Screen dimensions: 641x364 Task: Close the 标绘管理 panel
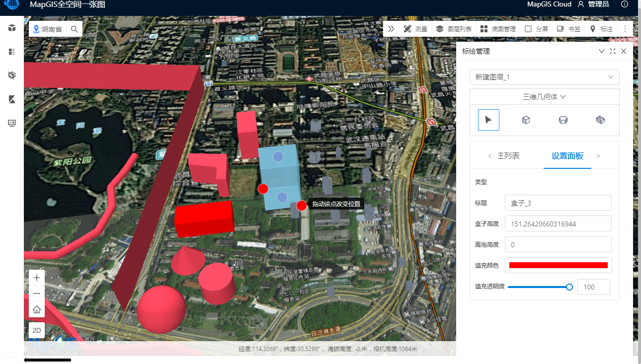click(x=624, y=51)
